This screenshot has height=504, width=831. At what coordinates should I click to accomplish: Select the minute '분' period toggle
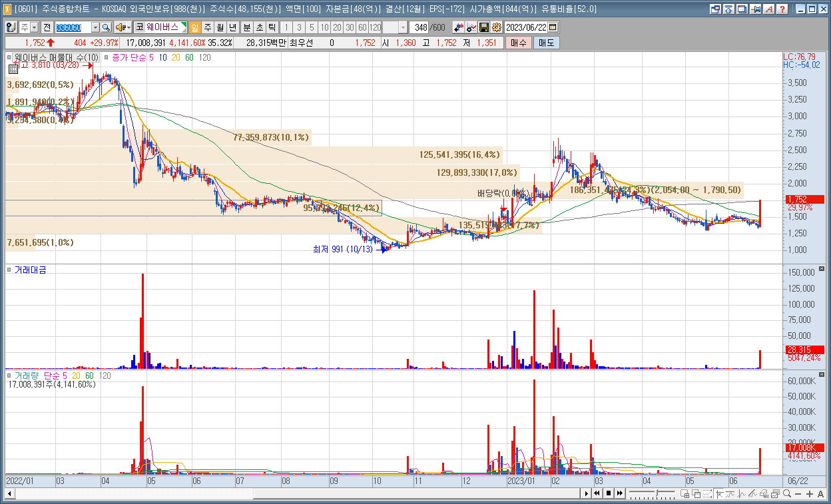(x=246, y=27)
